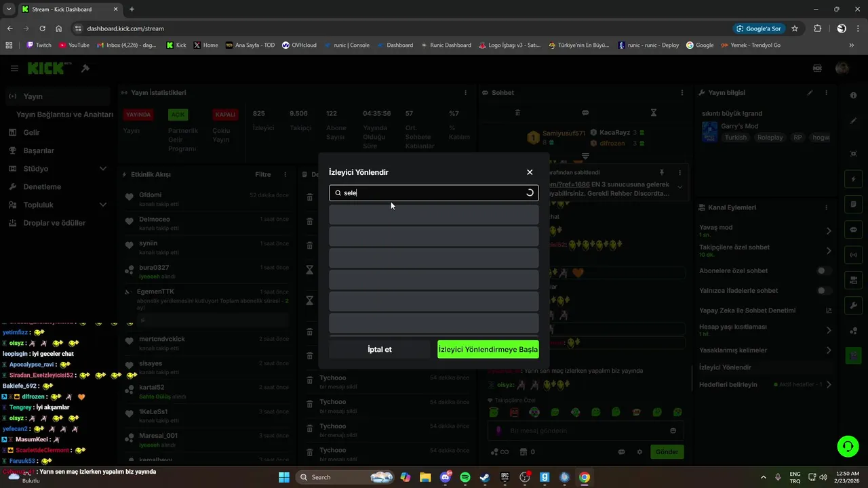This screenshot has height=488, width=868.
Task: Open the Runic Dashboard bookmark
Action: [x=446, y=45]
